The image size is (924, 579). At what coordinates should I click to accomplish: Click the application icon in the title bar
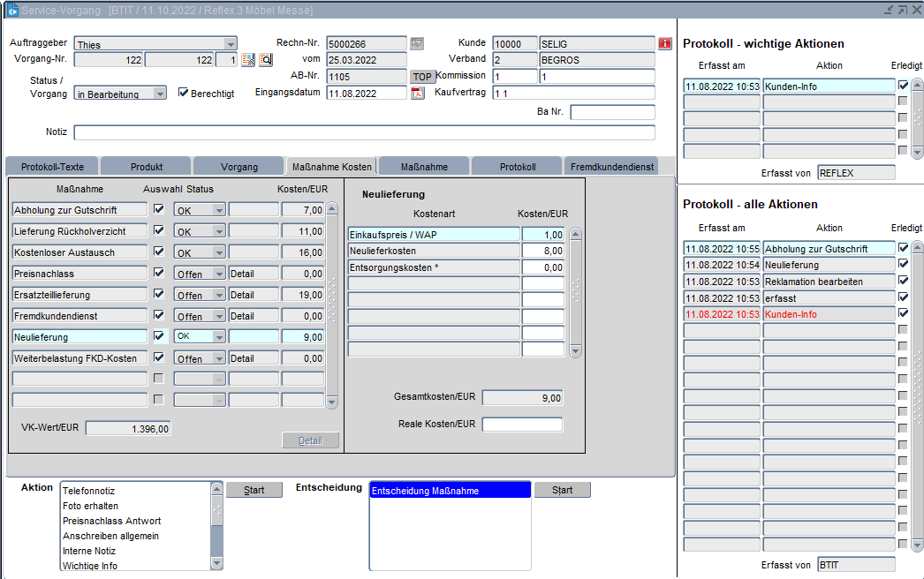click(12, 10)
